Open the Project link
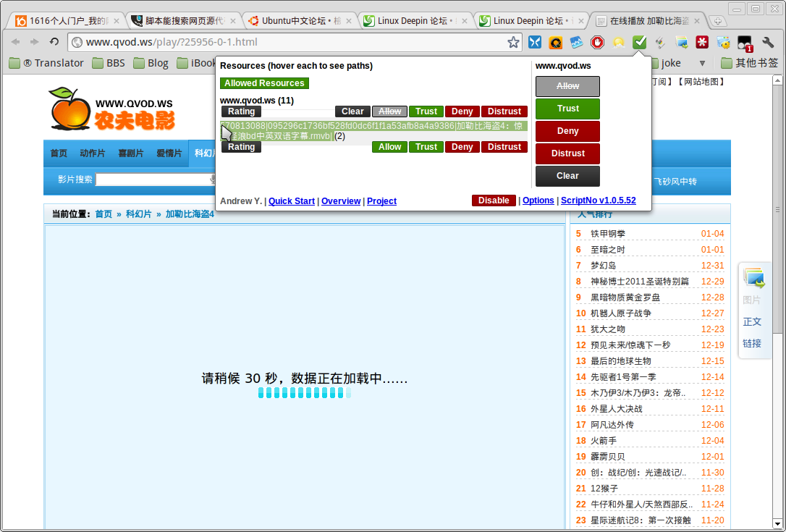 (381, 201)
